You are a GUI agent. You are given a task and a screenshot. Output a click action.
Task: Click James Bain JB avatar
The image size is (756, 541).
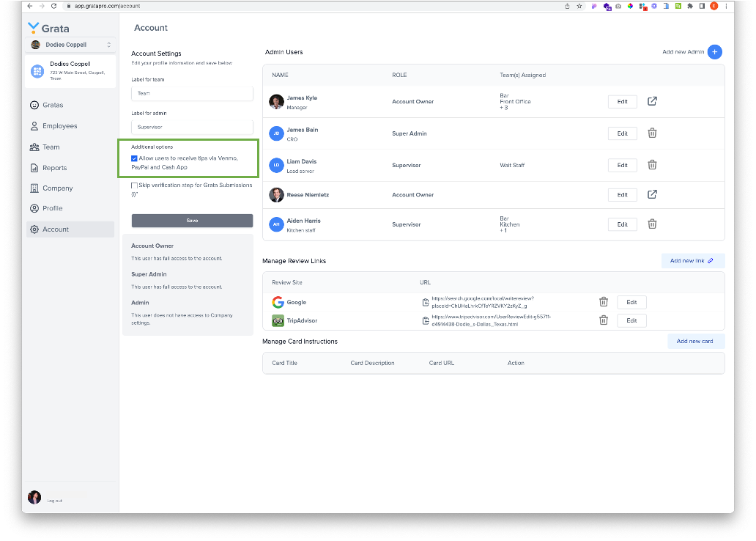tap(276, 133)
